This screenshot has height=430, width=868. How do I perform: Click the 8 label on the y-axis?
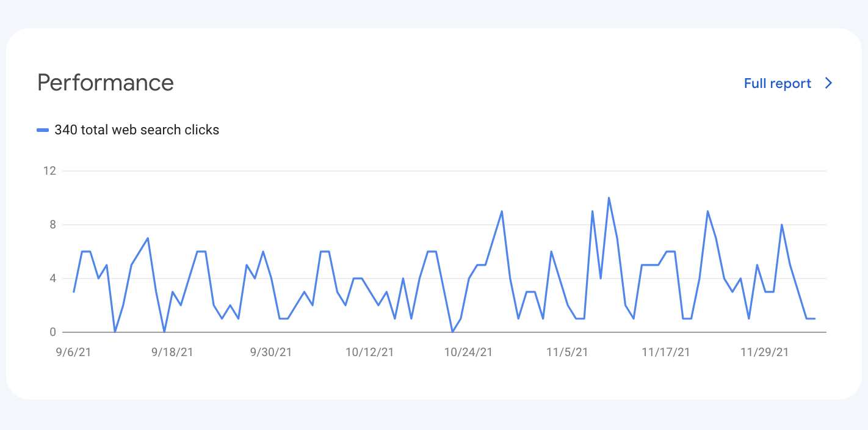pos(52,225)
